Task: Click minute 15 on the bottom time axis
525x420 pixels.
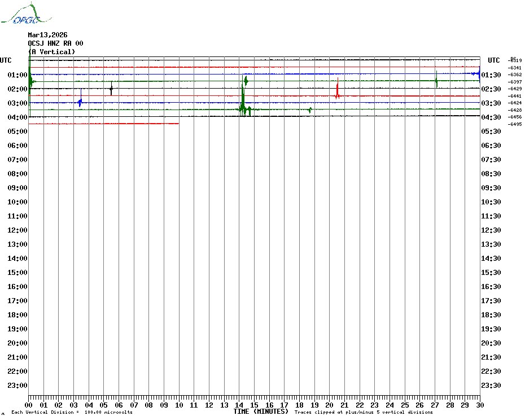Action: coord(254,405)
